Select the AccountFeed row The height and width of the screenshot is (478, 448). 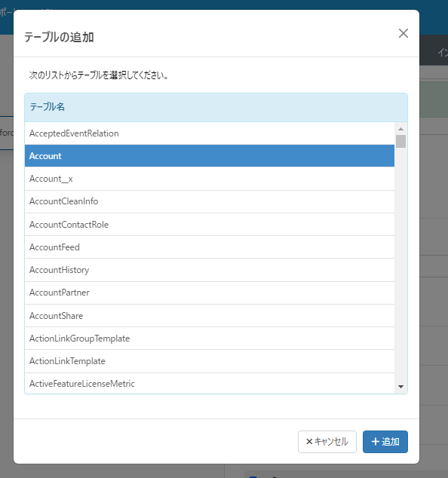pyautogui.click(x=210, y=247)
